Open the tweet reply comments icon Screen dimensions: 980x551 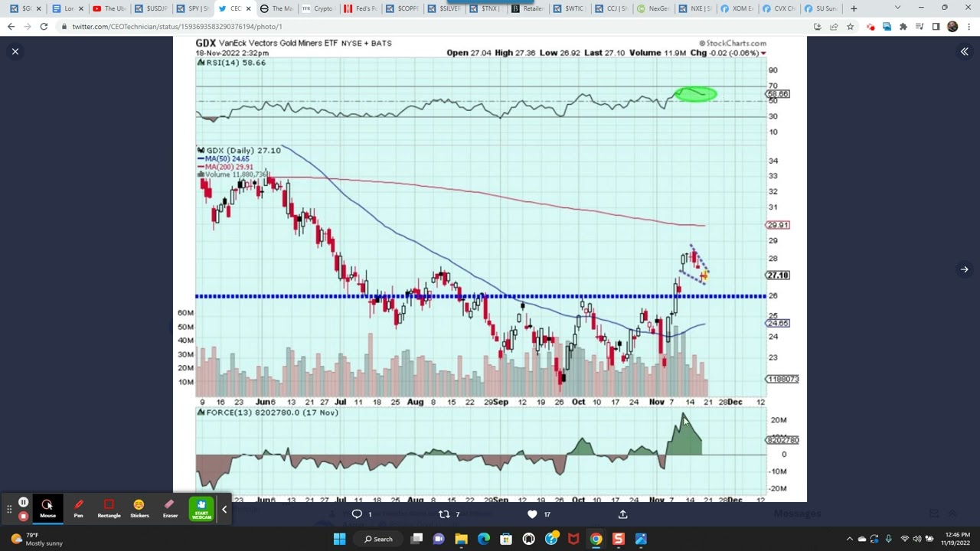tap(357, 514)
